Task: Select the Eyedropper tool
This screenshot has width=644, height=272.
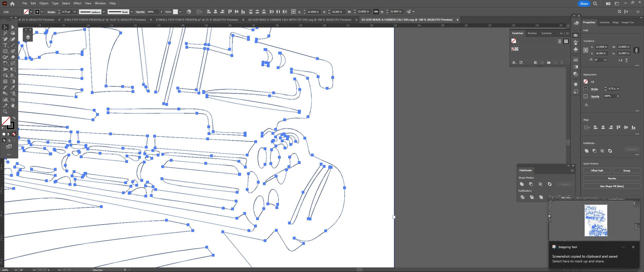Action: (x=13, y=88)
